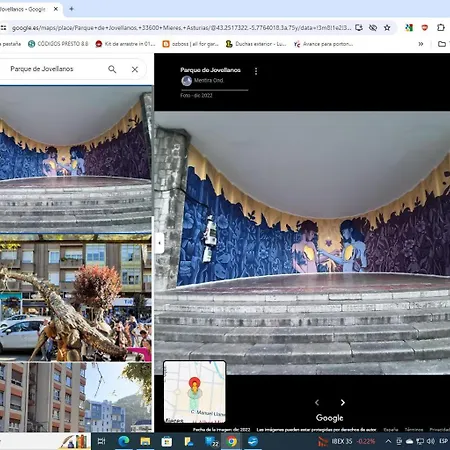Expand hidden bookmarks chevron
The height and width of the screenshot is (450, 450).
(421, 44)
